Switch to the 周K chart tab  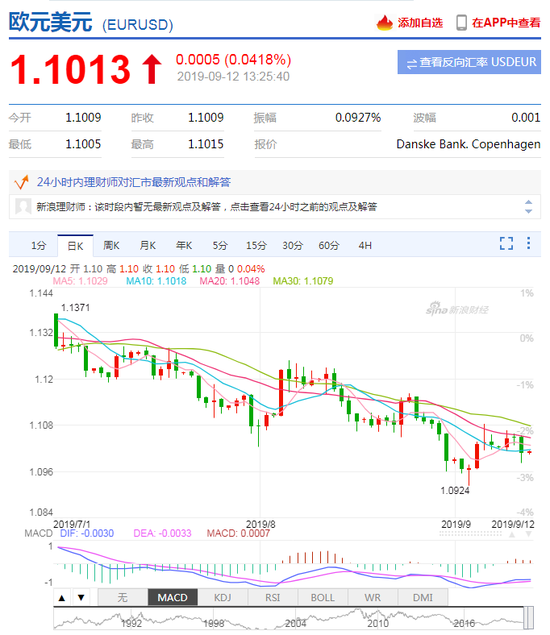[111, 245]
